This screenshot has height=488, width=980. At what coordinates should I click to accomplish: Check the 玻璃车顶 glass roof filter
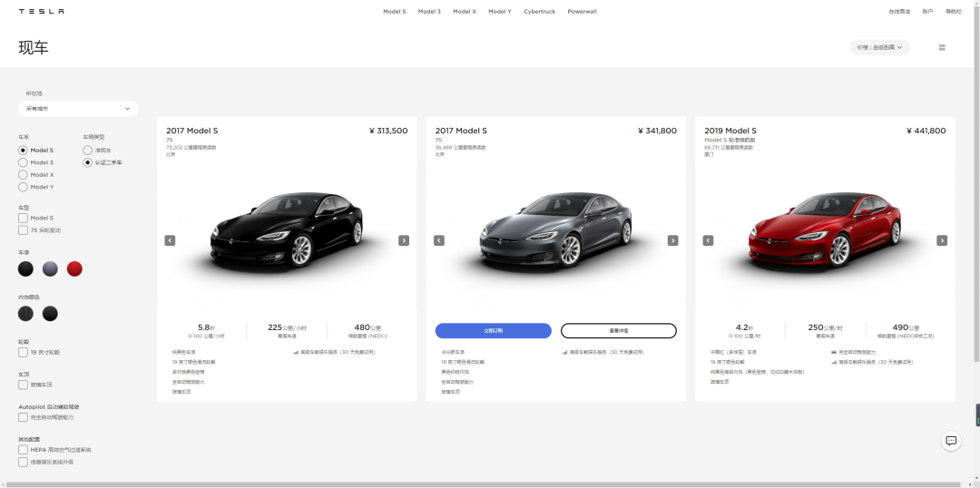[23, 385]
